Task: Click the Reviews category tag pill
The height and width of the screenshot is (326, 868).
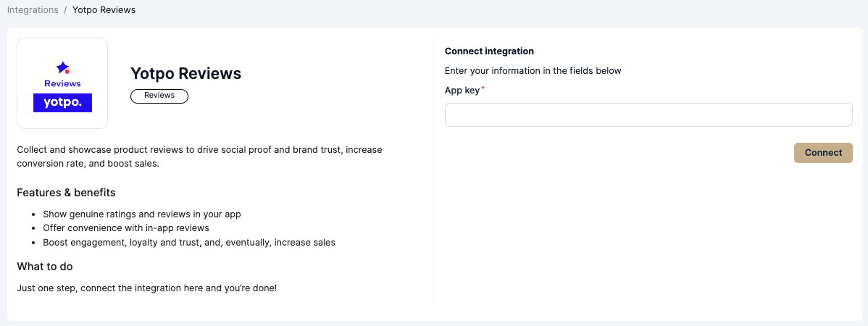Action: (x=159, y=96)
